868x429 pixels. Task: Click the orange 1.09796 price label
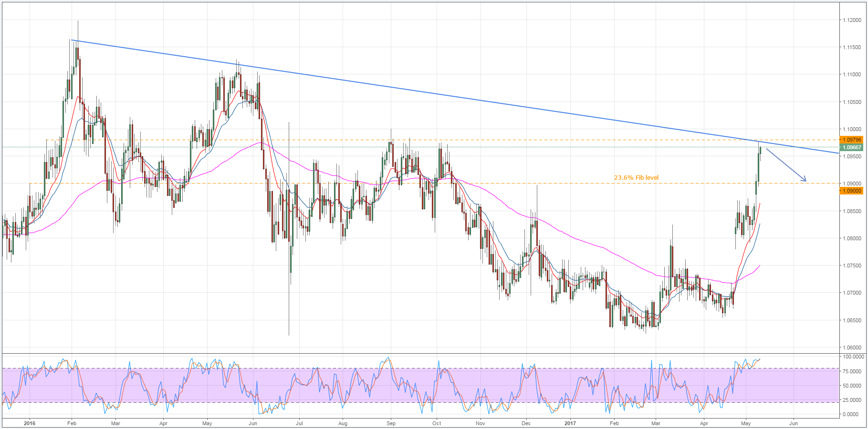(852, 140)
